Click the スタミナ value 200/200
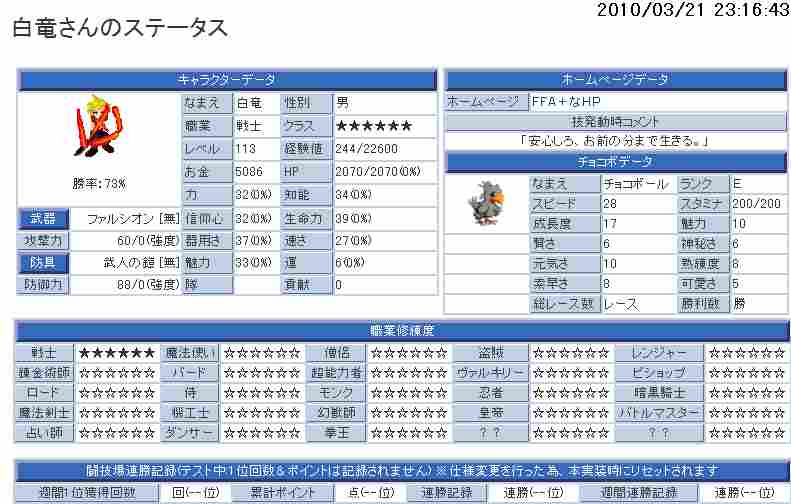Screen dimensions: 791x504 pyautogui.click(x=757, y=204)
